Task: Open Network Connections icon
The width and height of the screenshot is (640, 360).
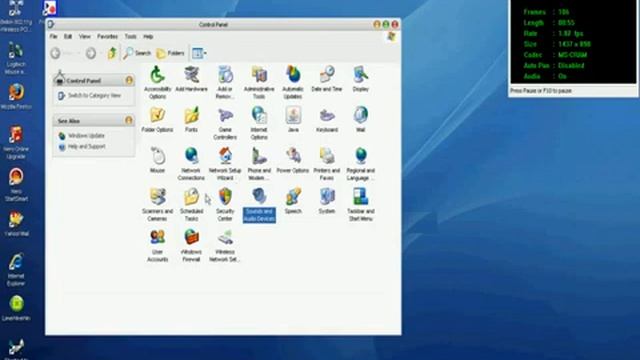Action: tap(191, 164)
